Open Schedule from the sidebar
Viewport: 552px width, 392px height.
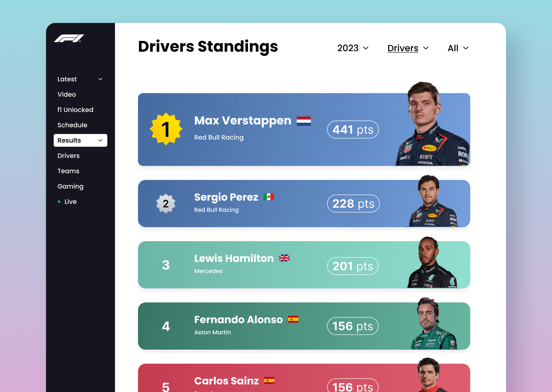[72, 125]
